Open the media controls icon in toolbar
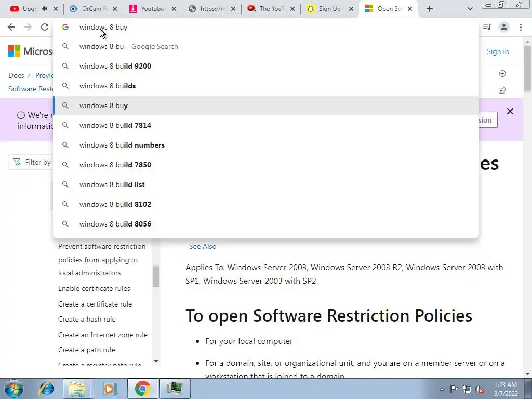Image resolution: width=532 pixels, height=399 pixels. 487,27
